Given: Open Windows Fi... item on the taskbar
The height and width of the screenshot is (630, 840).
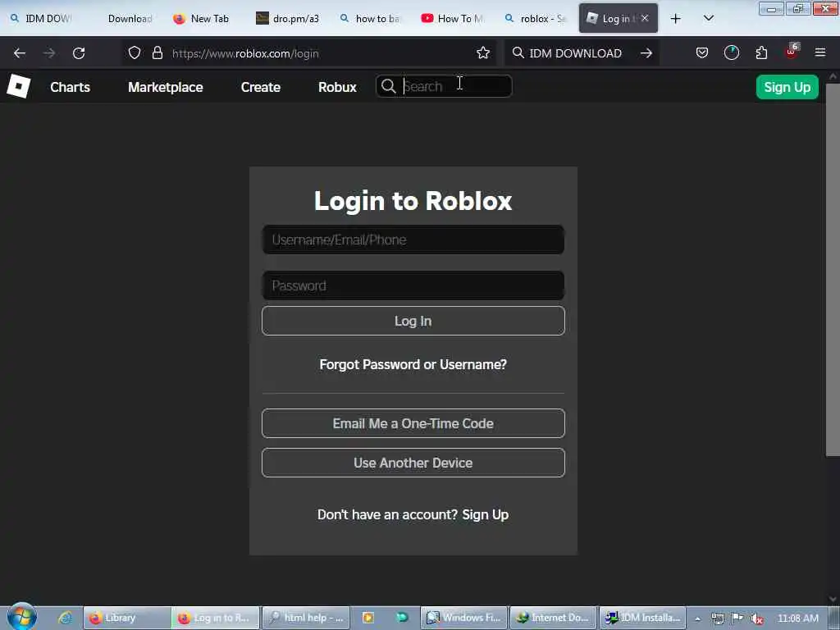Looking at the screenshot, I should (x=464, y=618).
